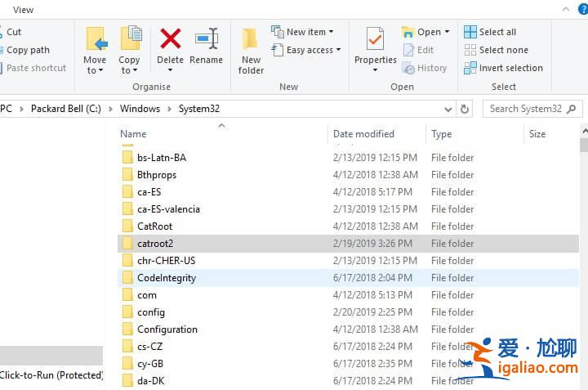The image size is (588, 390).
Task: Expand the Move to dropdown arrow
Action: click(100, 70)
